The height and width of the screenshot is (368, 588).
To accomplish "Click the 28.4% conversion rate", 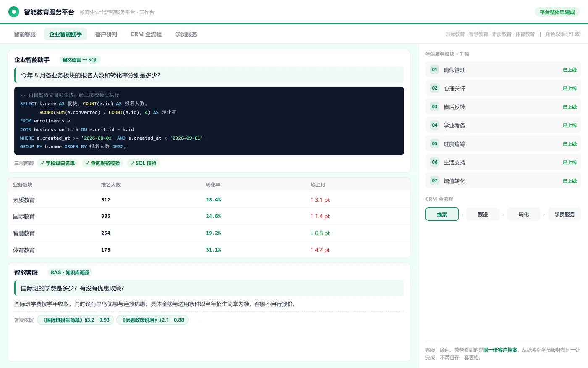I will tap(213, 200).
